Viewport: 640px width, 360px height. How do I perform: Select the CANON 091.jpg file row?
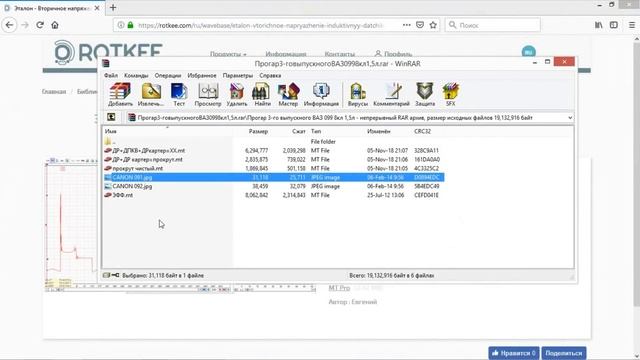[273, 177]
